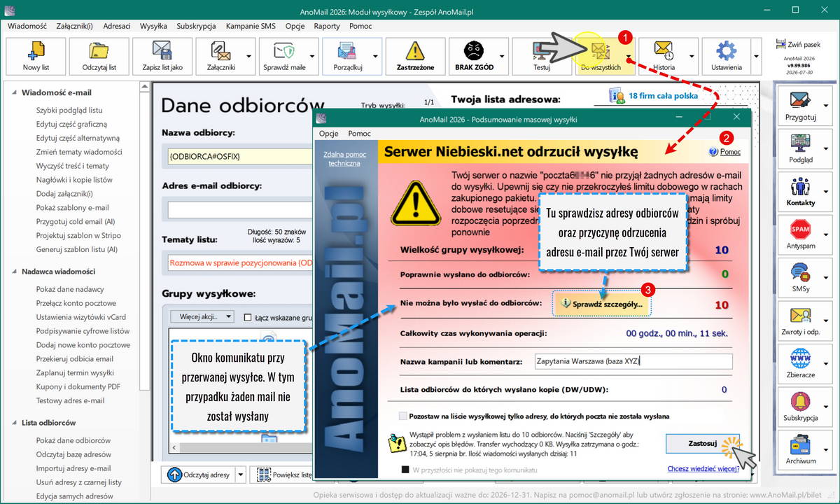This screenshot has height=504, width=840.
Task: Save the letter with Zapisz list jako
Action: 162,56
